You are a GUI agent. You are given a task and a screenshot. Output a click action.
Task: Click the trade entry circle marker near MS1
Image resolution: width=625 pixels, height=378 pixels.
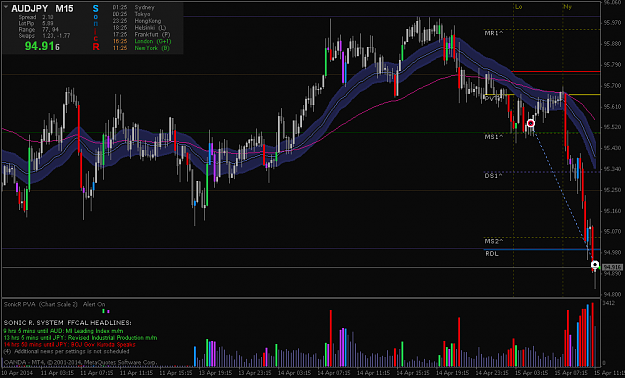pyautogui.click(x=531, y=123)
